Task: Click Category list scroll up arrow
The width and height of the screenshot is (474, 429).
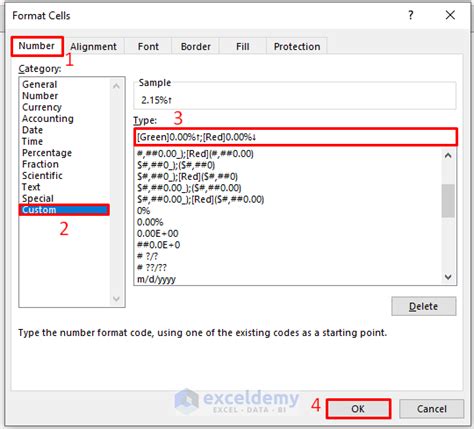Action: pyautogui.click(x=116, y=86)
